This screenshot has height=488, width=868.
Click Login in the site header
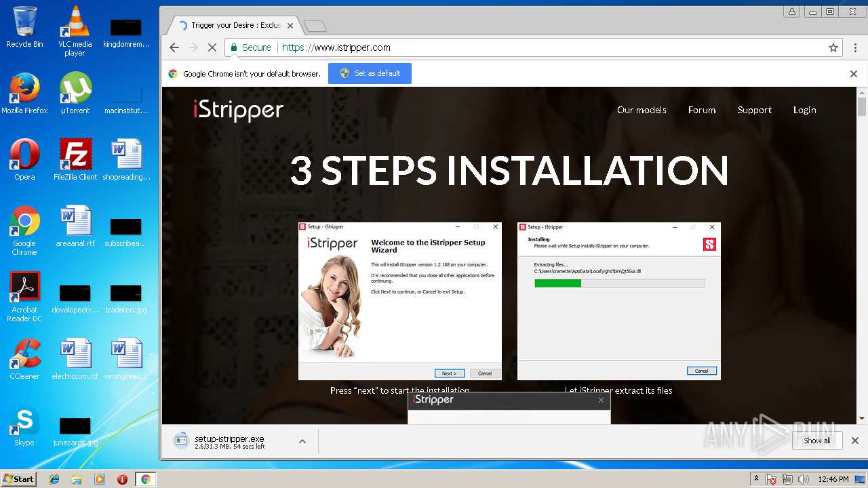point(805,110)
